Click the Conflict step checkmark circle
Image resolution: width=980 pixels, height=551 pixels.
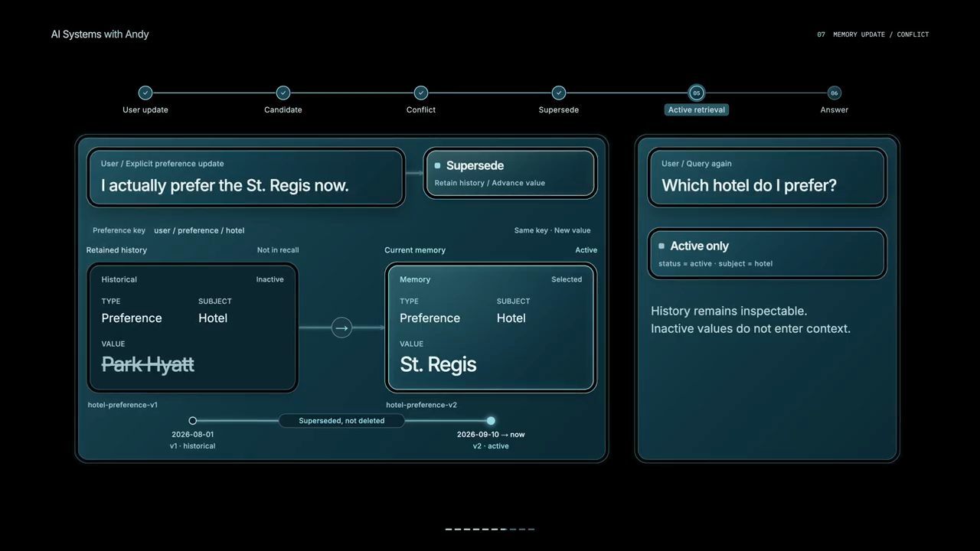pos(421,93)
